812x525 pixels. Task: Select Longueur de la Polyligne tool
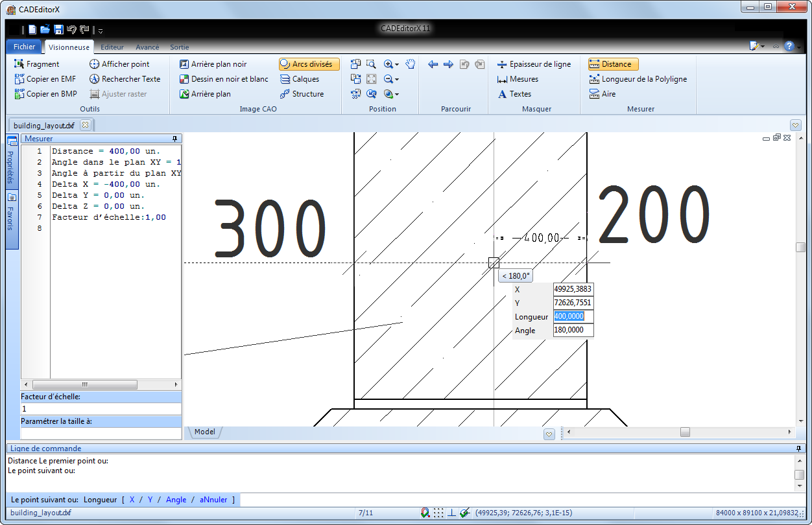638,79
